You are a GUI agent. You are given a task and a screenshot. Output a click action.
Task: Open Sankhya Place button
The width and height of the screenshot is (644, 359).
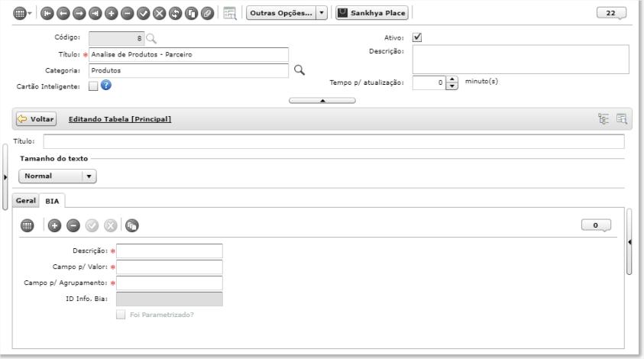372,13
